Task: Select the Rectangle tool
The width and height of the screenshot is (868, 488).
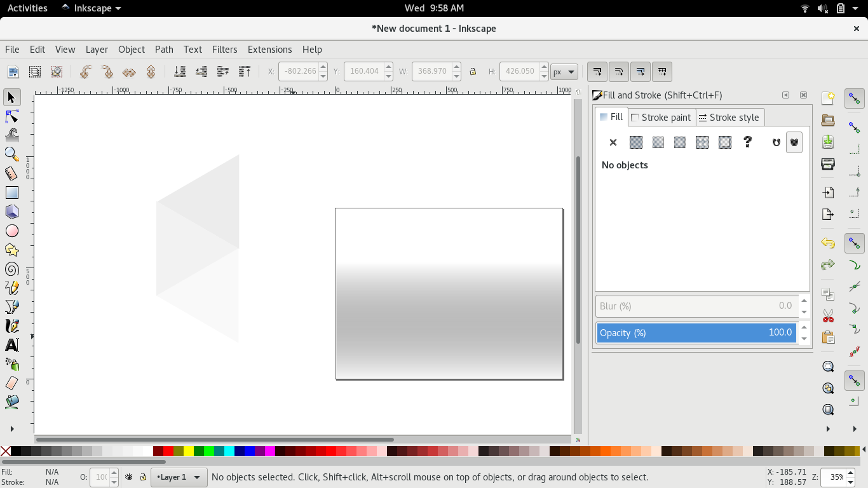Action: [12, 192]
